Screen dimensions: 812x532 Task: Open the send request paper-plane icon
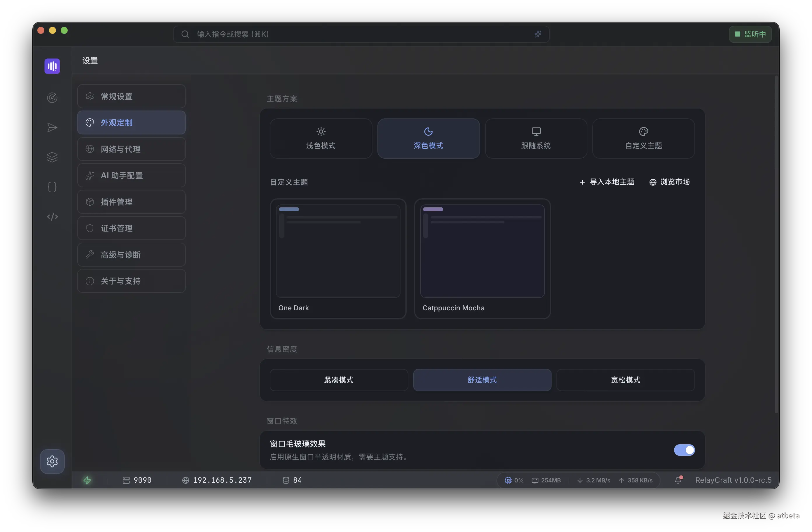tap(52, 128)
